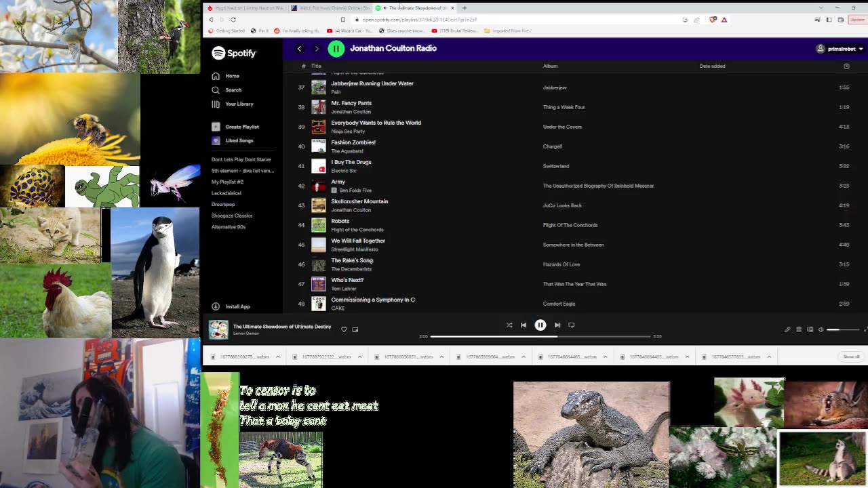Select the song We Will Fall Together
The width and height of the screenshot is (868, 488).
tap(358, 241)
